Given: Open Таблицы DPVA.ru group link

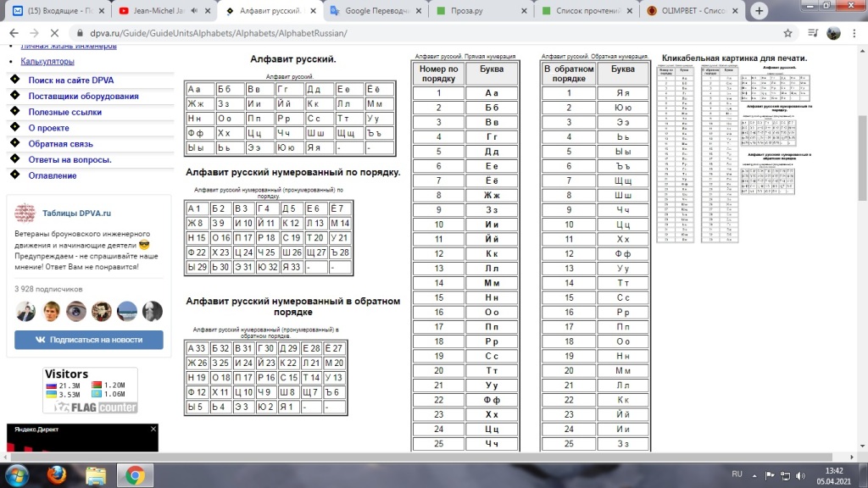Looking at the screenshot, I should (76, 213).
